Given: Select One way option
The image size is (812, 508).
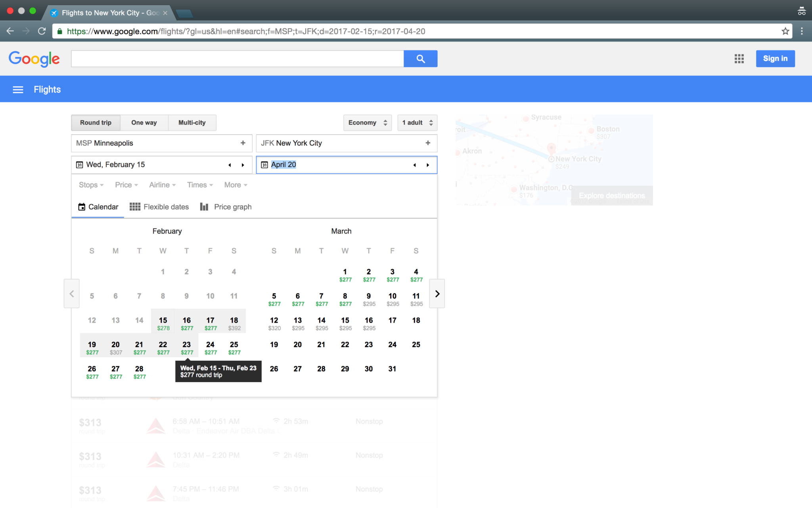Looking at the screenshot, I should pos(144,123).
